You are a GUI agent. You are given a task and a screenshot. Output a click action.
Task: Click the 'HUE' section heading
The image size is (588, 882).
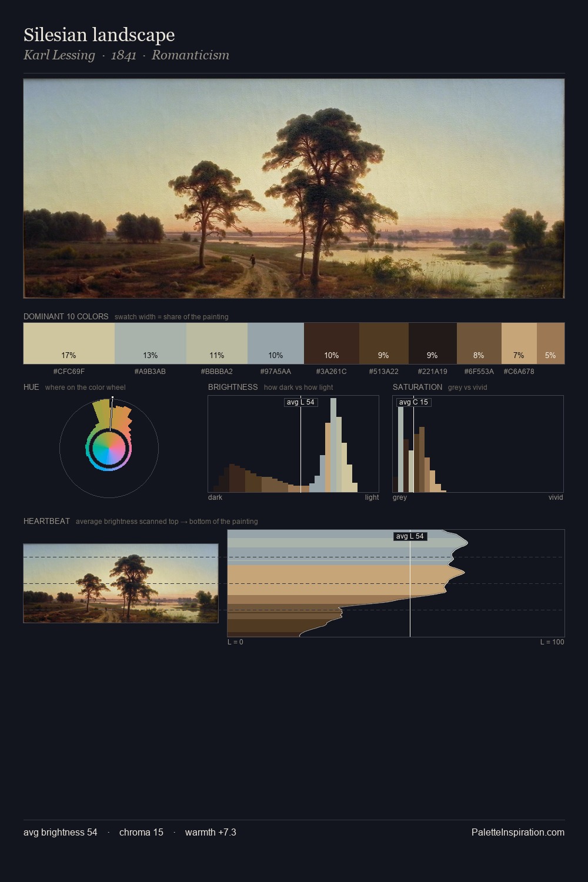coord(31,387)
